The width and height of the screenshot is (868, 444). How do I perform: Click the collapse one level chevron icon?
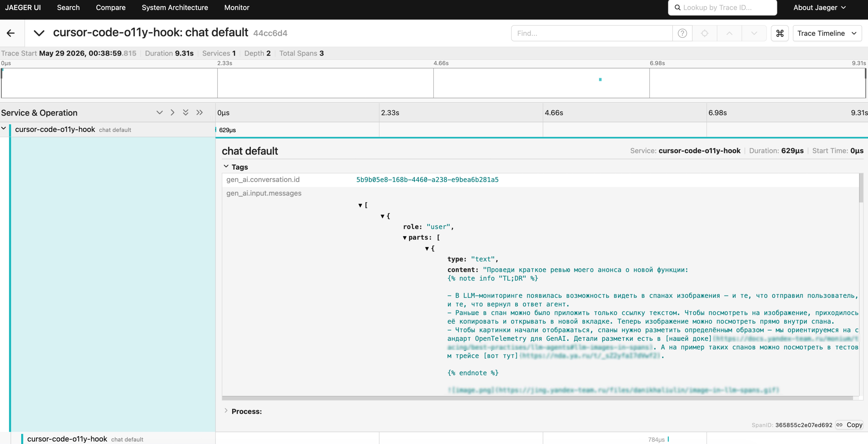[173, 112]
